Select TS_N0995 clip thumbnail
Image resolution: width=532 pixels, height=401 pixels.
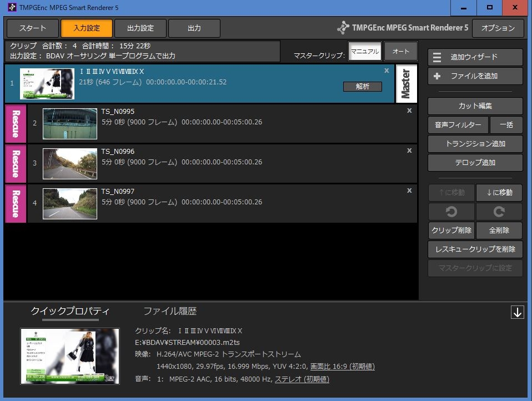70,124
